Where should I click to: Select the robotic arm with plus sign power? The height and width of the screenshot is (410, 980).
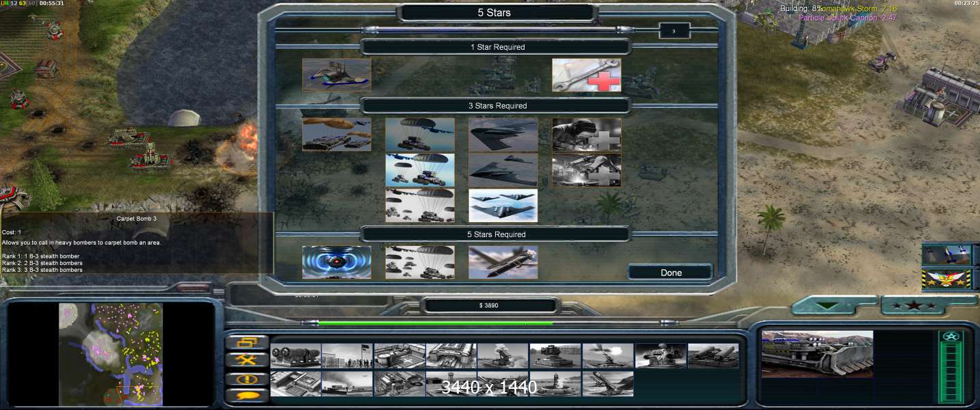click(587, 170)
